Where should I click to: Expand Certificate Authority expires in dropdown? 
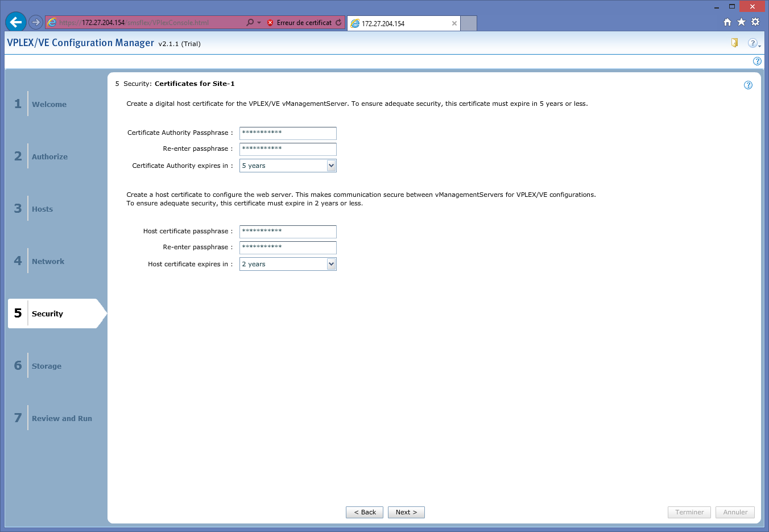tap(331, 166)
